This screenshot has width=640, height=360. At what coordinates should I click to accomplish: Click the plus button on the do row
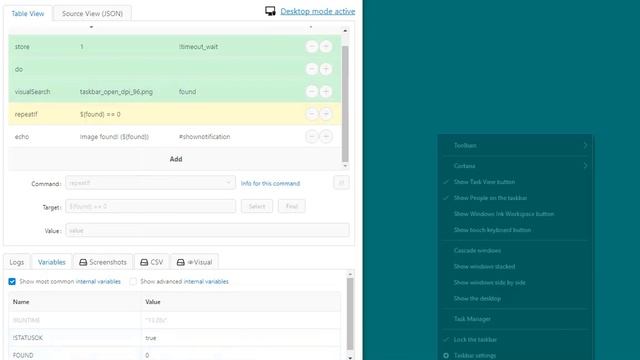(326, 69)
